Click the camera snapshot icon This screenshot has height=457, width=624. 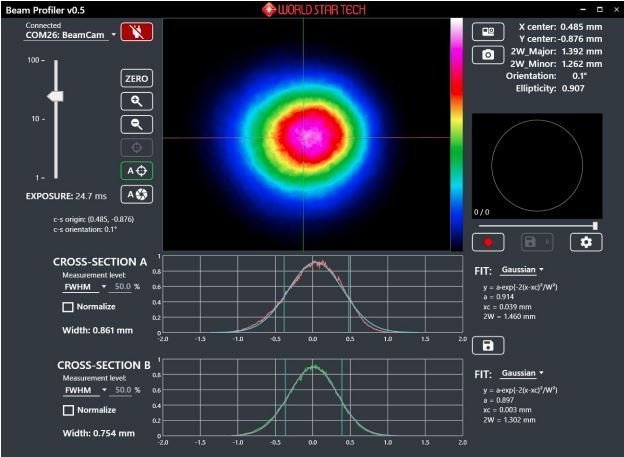[488, 54]
